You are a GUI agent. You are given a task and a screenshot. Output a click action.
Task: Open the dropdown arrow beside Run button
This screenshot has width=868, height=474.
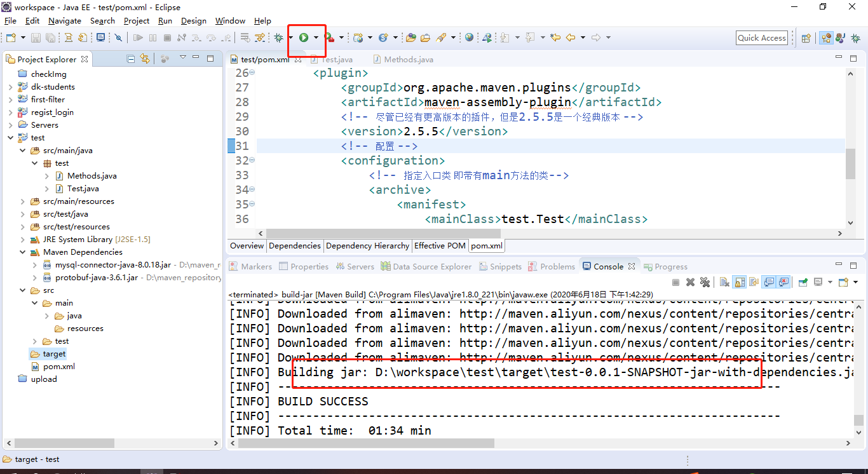click(316, 38)
